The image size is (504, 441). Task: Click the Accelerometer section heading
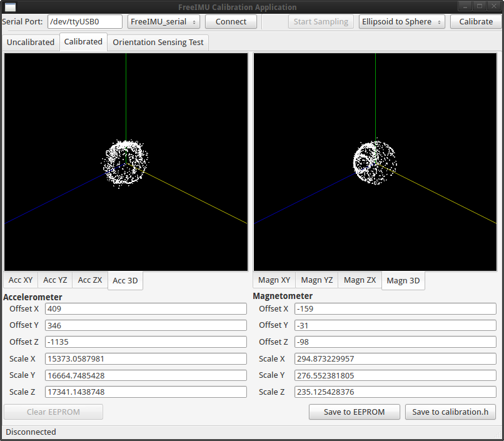[33, 297]
